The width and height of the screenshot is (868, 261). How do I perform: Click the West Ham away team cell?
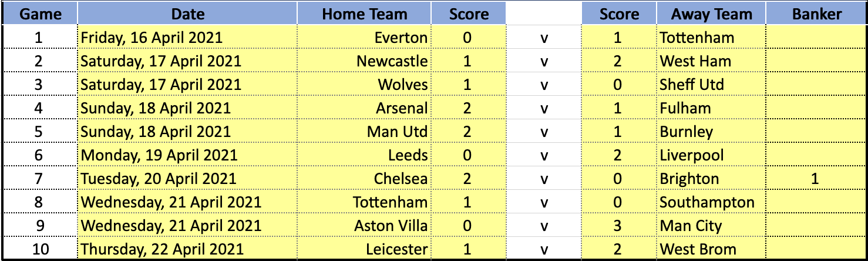click(x=710, y=62)
